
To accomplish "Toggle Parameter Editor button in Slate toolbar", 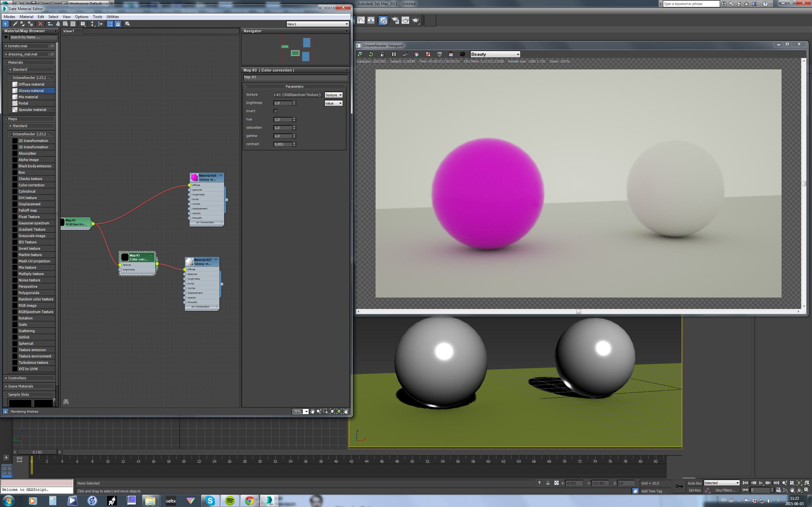I will point(118,24).
